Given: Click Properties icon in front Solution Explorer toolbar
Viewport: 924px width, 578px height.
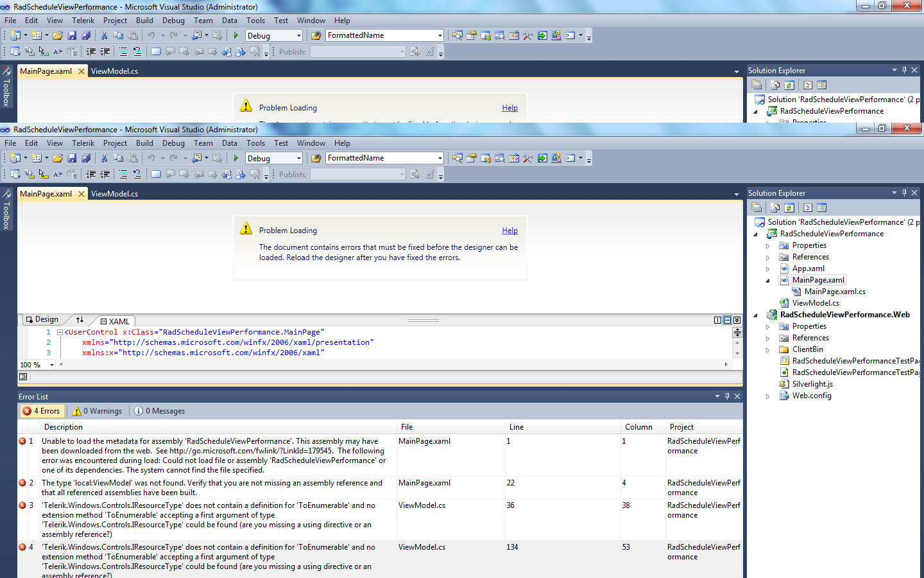Looking at the screenshot, I should coord(757,208).
